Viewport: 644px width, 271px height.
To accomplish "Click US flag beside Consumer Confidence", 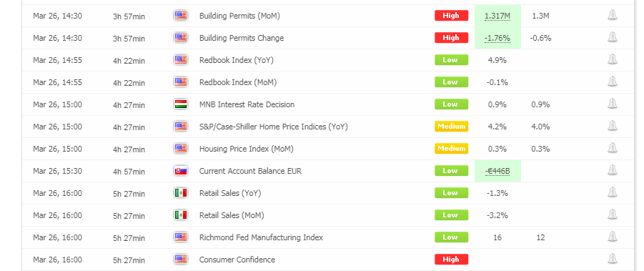I will pyautogui.click(x=181, y=260).
